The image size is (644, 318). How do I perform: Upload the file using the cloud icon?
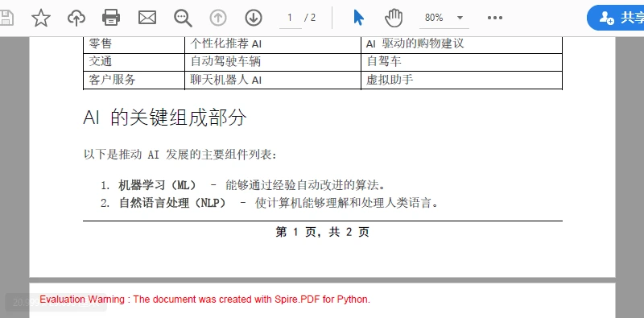coord(76,18)
